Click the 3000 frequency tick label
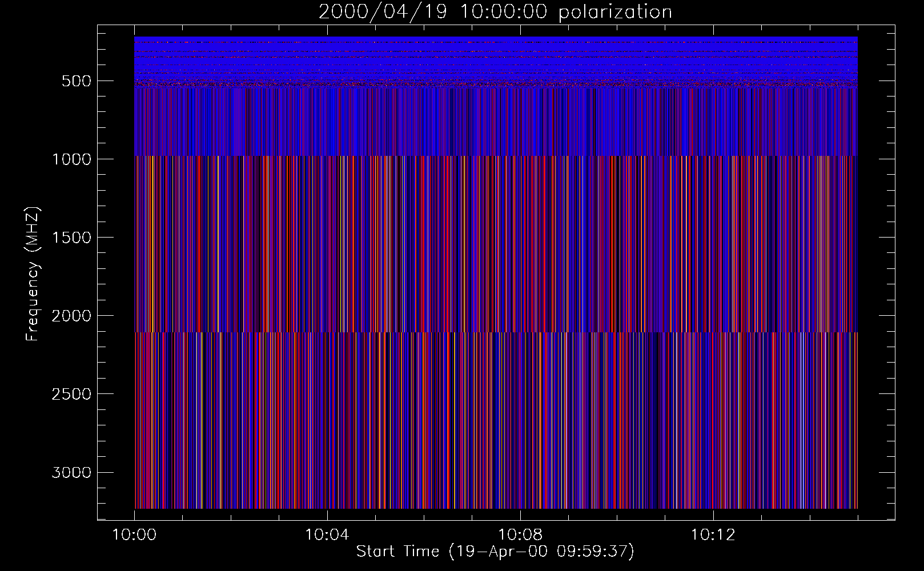 click(x=71, y=472)
